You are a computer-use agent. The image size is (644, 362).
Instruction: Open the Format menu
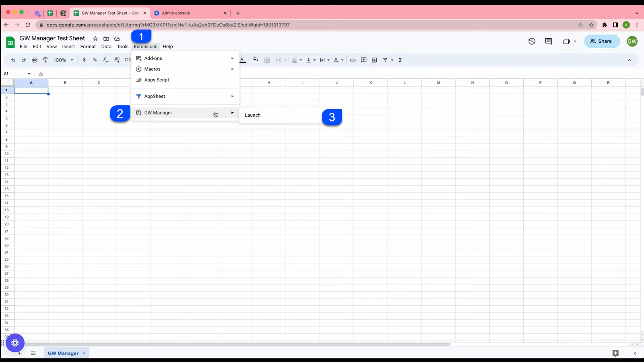click(88, 47)
